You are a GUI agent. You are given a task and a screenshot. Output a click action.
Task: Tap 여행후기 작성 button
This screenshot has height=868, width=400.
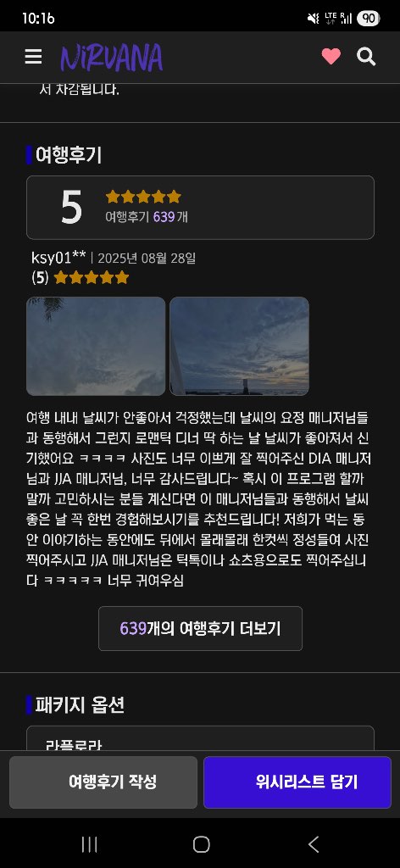point(103,782)
